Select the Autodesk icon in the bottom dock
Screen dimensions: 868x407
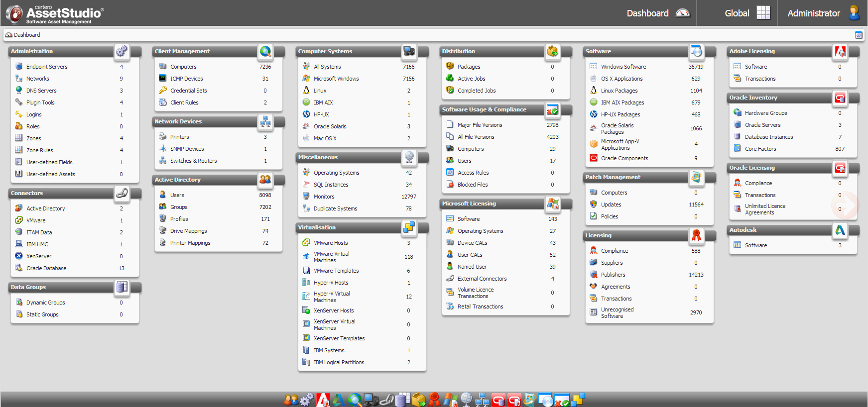(x=339, y=400)
